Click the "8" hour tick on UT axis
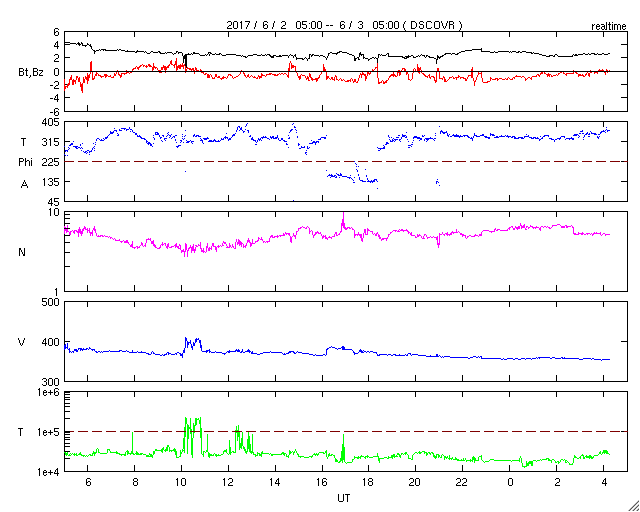Screen dimensions: 640x512 (x=135, y=481)
